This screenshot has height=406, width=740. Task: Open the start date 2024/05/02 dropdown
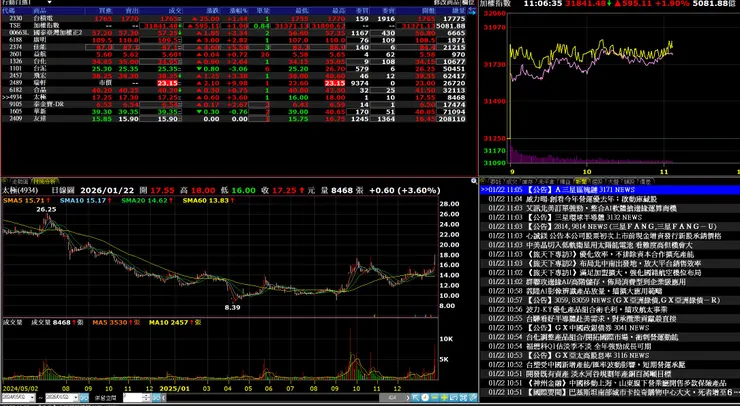point(32,398)
